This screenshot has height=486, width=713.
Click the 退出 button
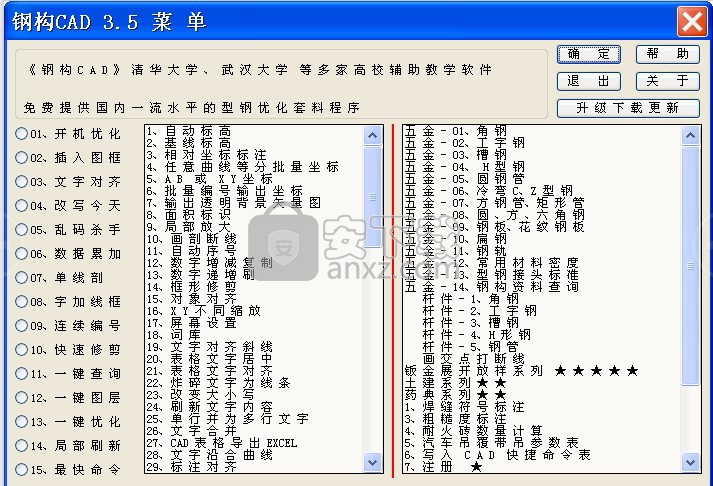click(x=589, y=81)
